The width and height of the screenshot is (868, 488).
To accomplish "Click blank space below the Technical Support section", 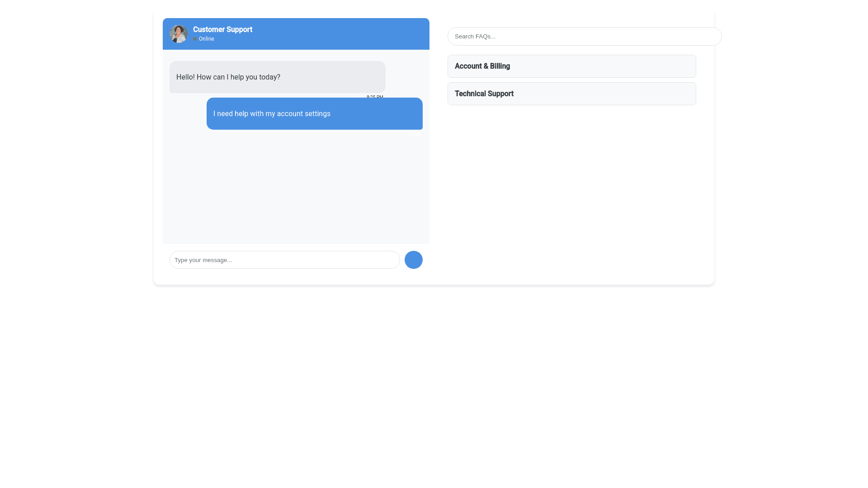I will tap(571, 181).
